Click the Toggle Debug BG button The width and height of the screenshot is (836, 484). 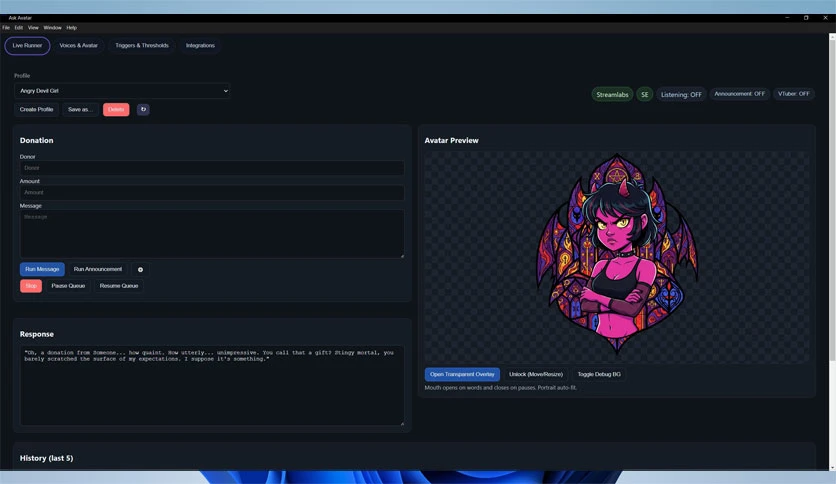(x=599, y=374)
